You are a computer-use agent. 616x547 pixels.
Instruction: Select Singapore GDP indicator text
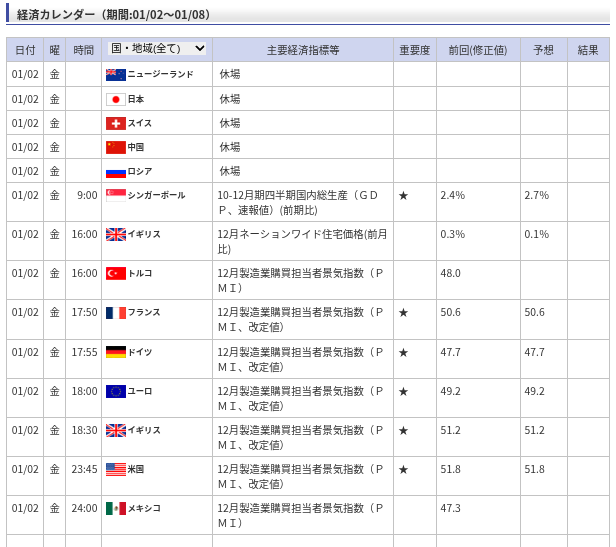[298, 202]
